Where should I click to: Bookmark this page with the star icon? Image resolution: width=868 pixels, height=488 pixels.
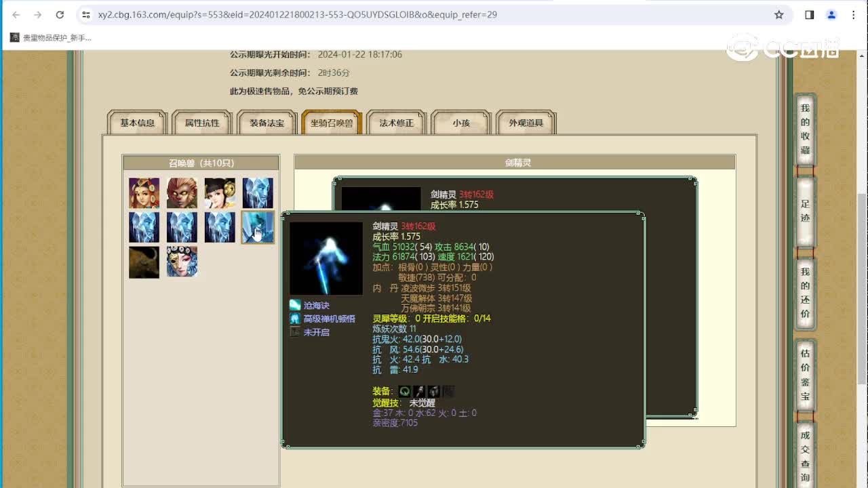click(779, 14)
